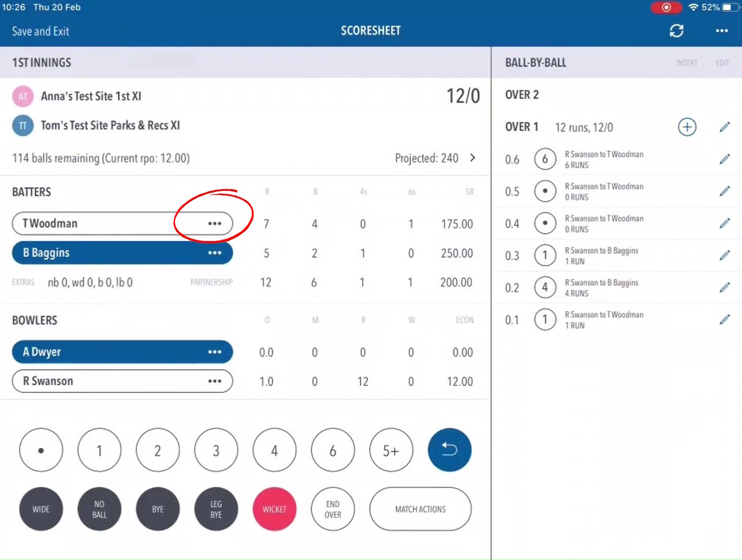
Task: Tap the screen recording indicator
Action: [x=666, y=7]
